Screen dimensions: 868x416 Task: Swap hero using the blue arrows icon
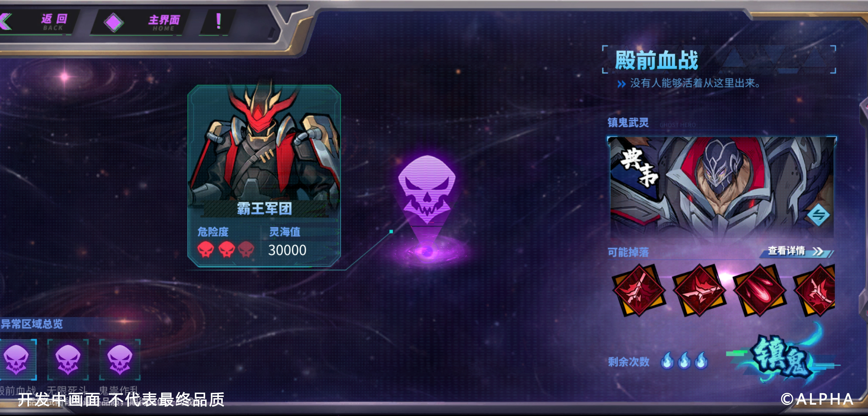(x=819, y=215)
